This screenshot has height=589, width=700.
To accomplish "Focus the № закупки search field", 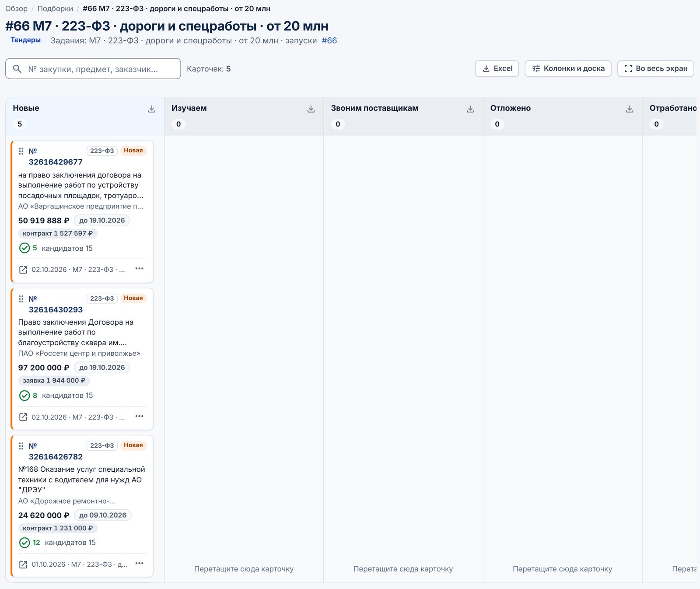I will point(93,69).
